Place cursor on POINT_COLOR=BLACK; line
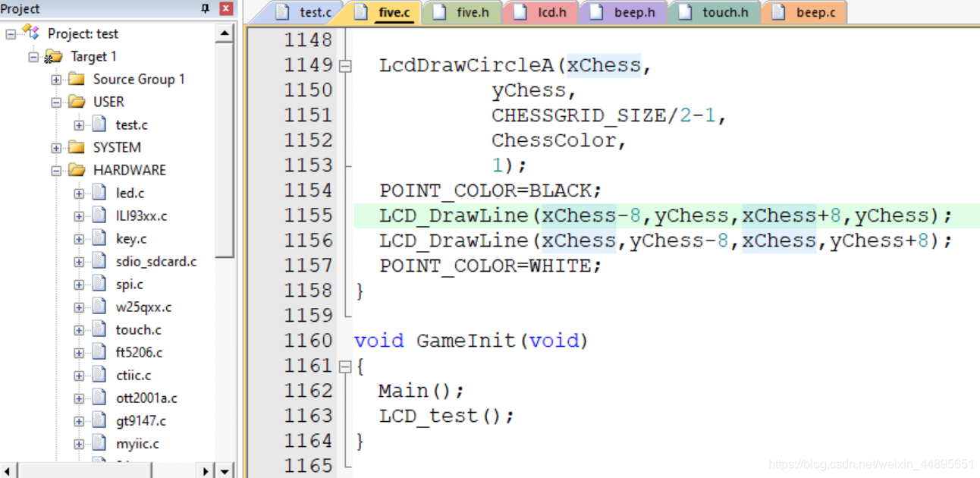This screenshot has width=980, height=478. tap(490, 190)
